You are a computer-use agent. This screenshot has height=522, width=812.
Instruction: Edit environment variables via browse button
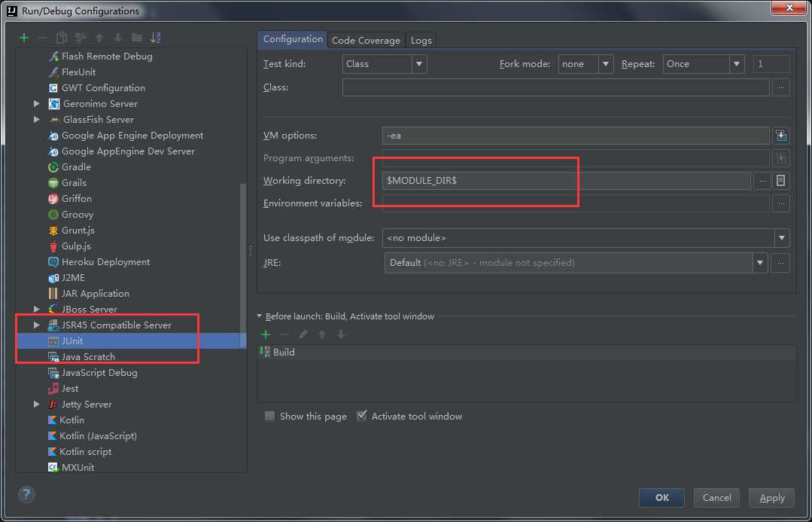pyautogui.click(x=781, y=203)
